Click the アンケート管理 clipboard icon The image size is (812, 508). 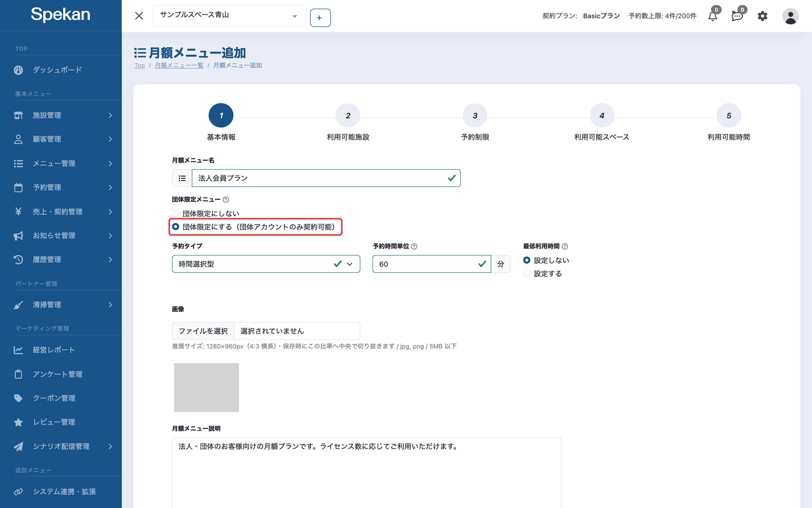coord(18,374)
